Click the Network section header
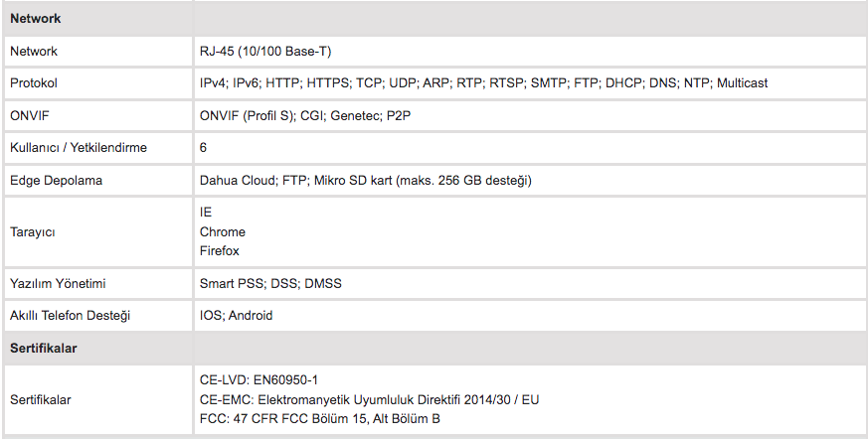Screen dimensions: 868x439 pyautogui.click(x=36, y=18)
